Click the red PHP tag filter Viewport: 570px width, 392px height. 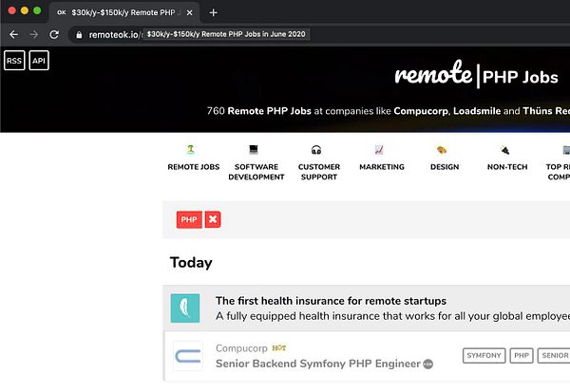(x=189, y=219)
